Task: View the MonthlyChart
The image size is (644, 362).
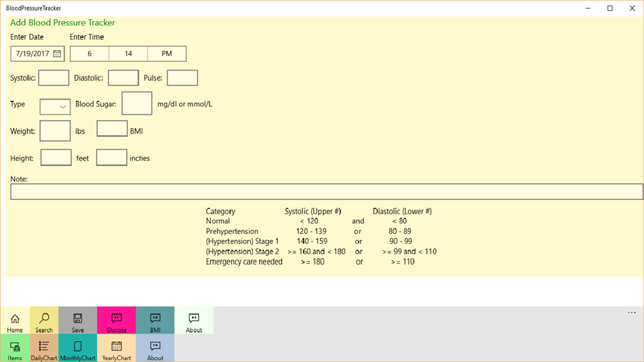Action: (x=78, y=348)
